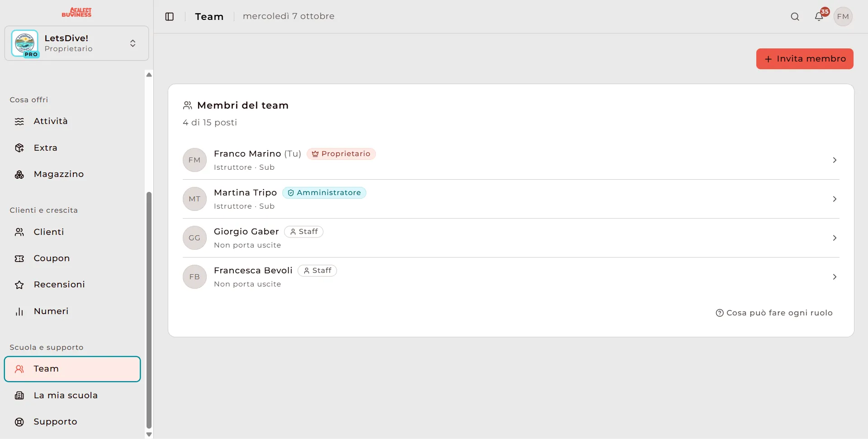This screenshot has height=439, width=868.
Task: Click the Membri del team heading icon
Action: click(x=187, y=105)
